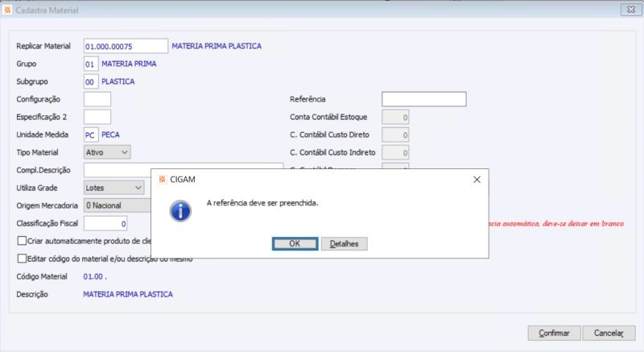644x352 pixels.
Task: Click the C. Contábil Custo Direto field
Action: point(395,135)
